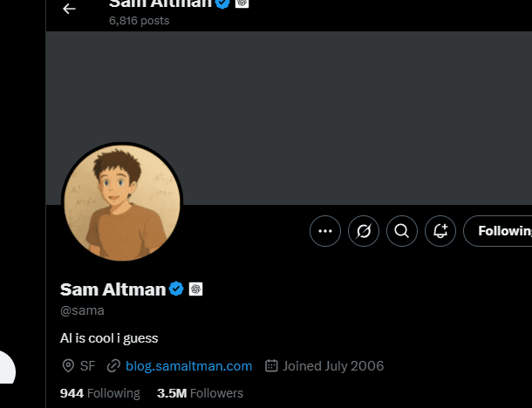This screenshot has height=408, width=532.
Task: View the 3.5M Followers list
Action: click(x=201, y=393)
